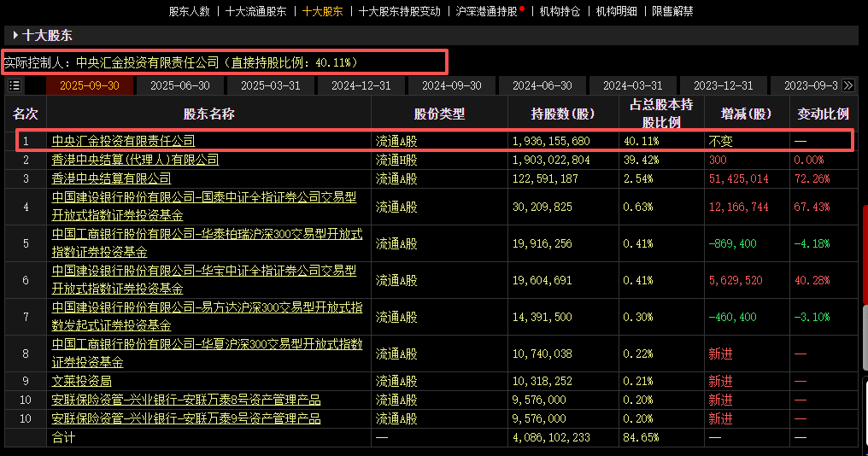Open the 沪深港通持股 tab
Screen dimensions: 868x456
coord(487,11)
